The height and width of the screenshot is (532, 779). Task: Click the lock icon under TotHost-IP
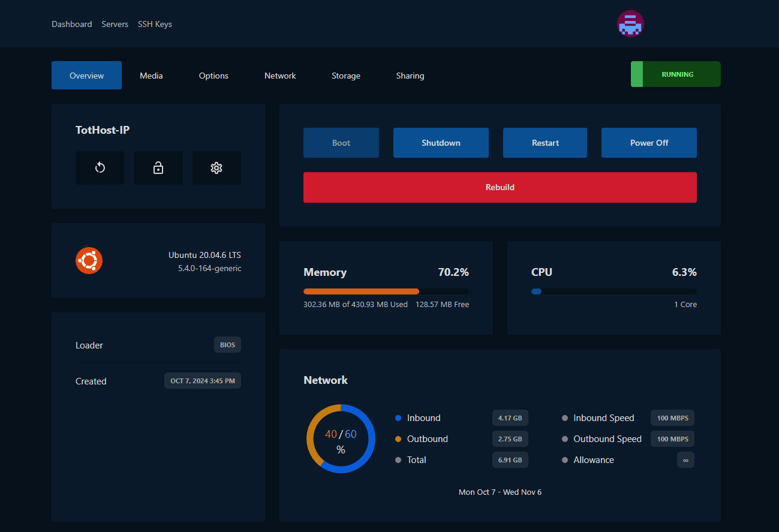pyautogui.click(x=158, y=168)
